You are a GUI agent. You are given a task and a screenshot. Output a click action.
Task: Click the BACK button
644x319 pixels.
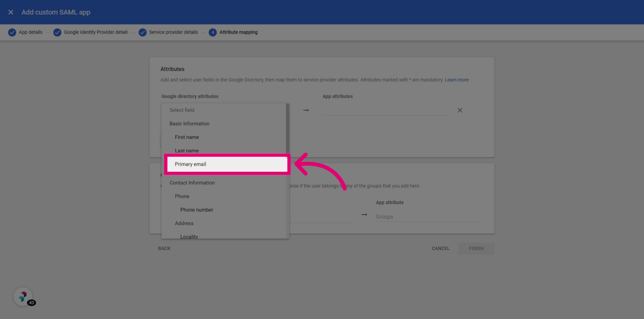[x=164, y=248]
